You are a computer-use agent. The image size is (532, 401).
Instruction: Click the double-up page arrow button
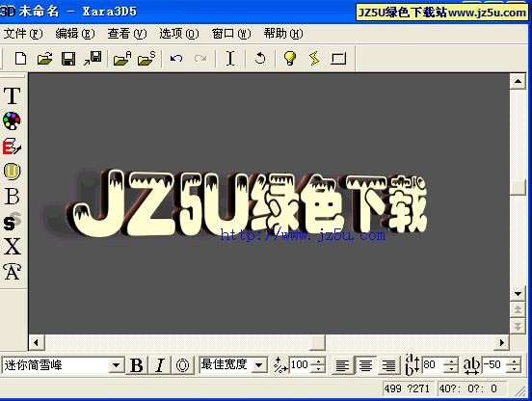(518, 309)
